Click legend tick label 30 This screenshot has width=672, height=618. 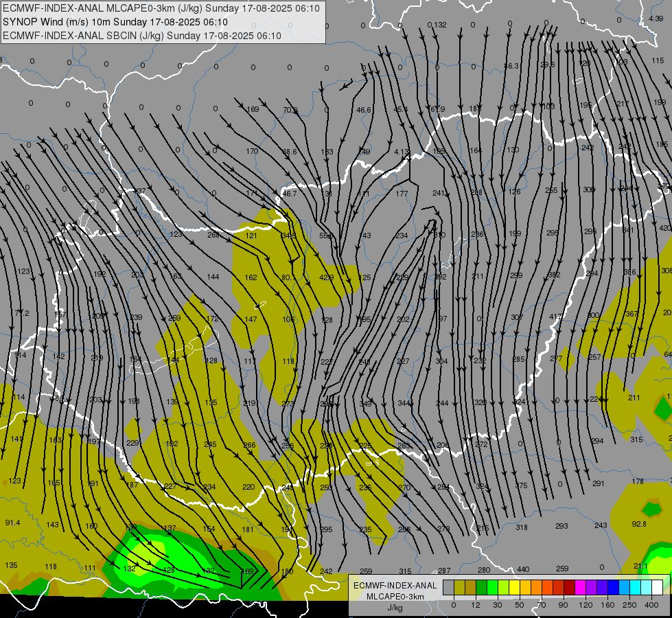coord(497,605)
